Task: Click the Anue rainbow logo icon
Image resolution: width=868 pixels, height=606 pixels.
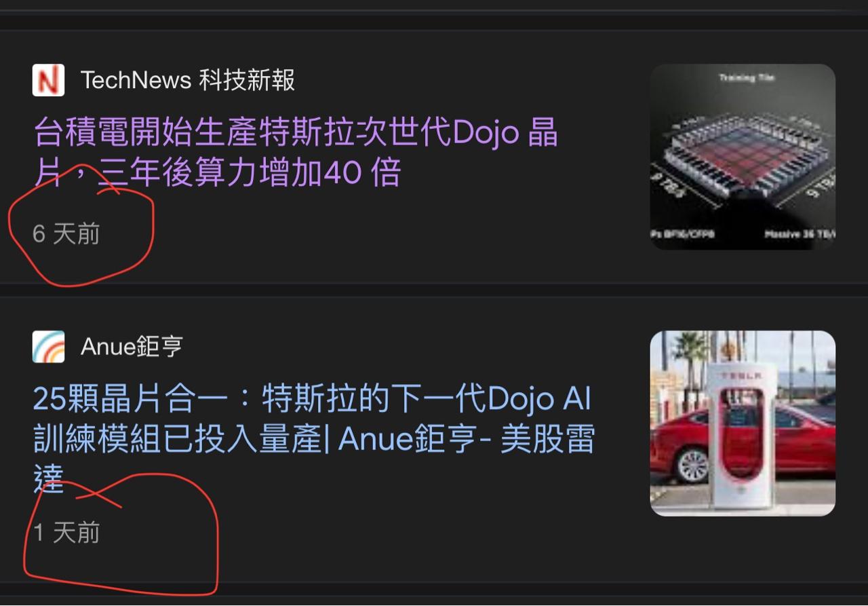Action: point(48,347)
